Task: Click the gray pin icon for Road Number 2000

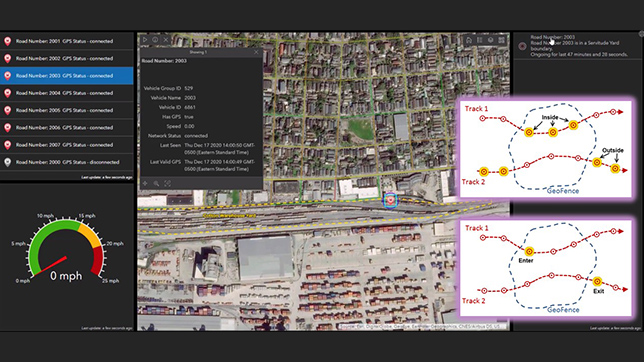Action: pyautogui.click(x=7, y=162)
